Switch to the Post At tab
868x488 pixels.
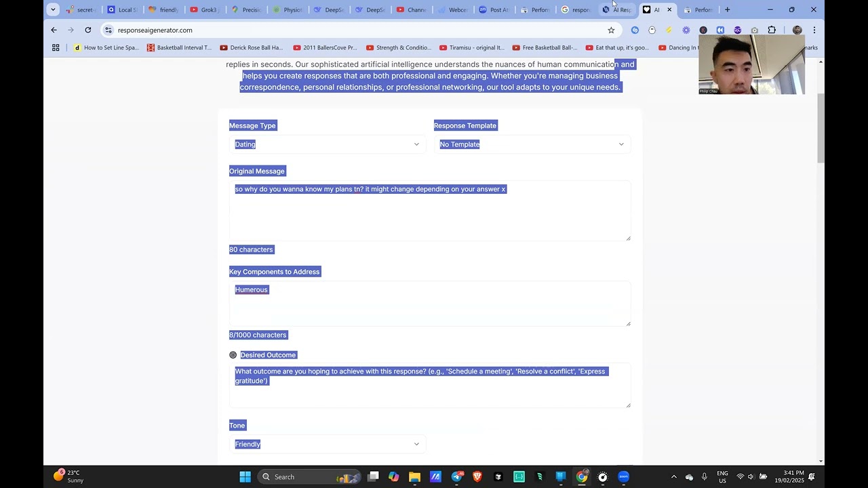click(x=494, y=9)
